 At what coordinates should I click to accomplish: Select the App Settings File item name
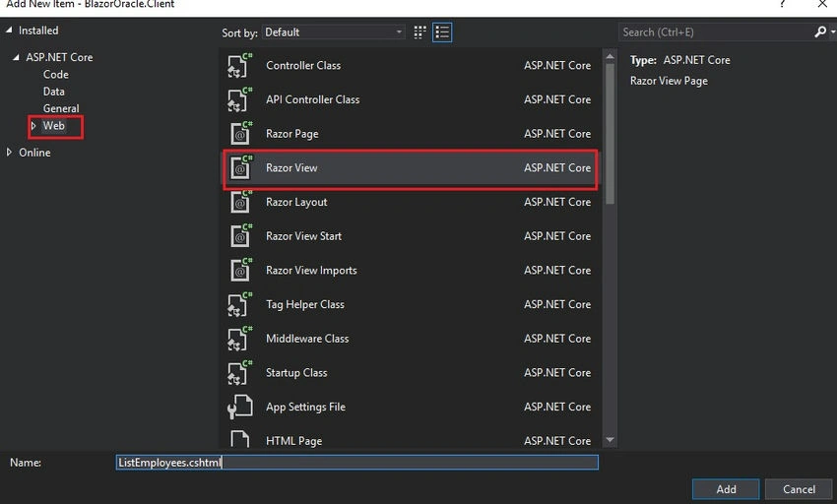(x=305, y=407)
